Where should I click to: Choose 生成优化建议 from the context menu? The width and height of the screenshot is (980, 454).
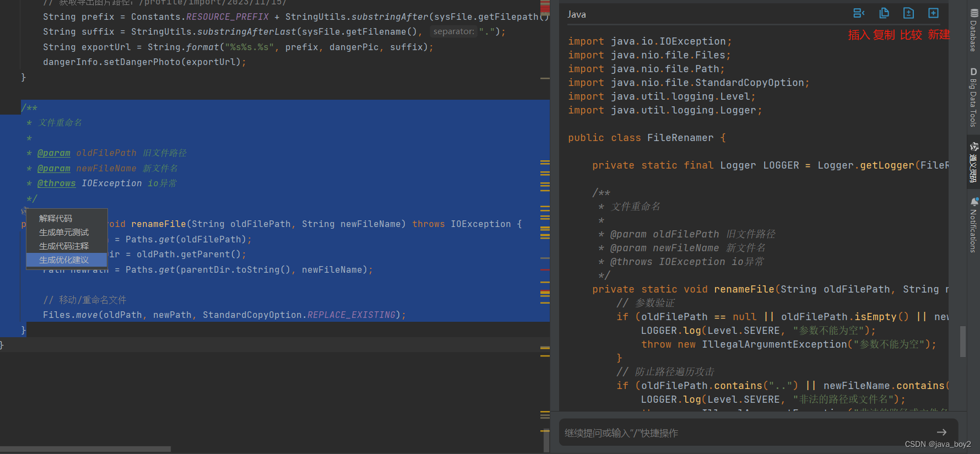pyautogui.click(x=67, y=260)
